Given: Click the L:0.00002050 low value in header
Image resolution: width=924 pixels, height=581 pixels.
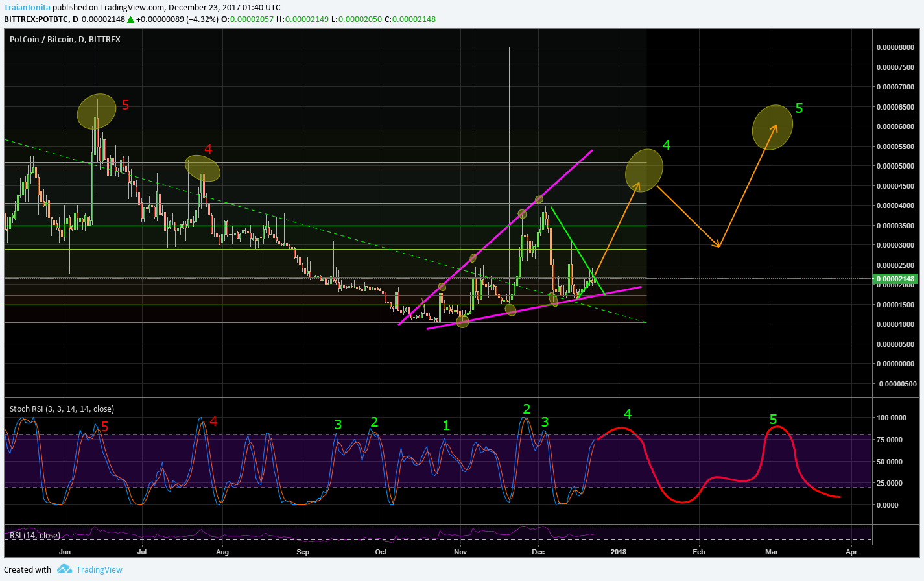Looking at the screenshot, I should 356,19.
